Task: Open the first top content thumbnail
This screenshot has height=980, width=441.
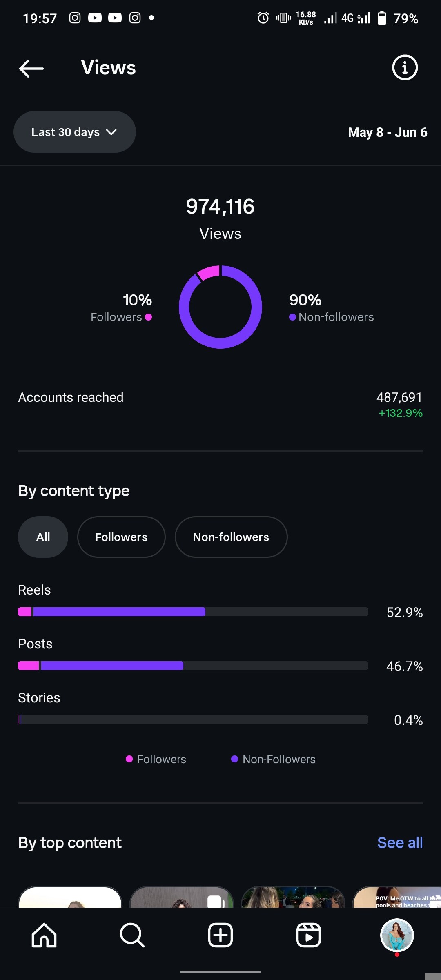Action: pyautogui.click(x=70, y=897)
